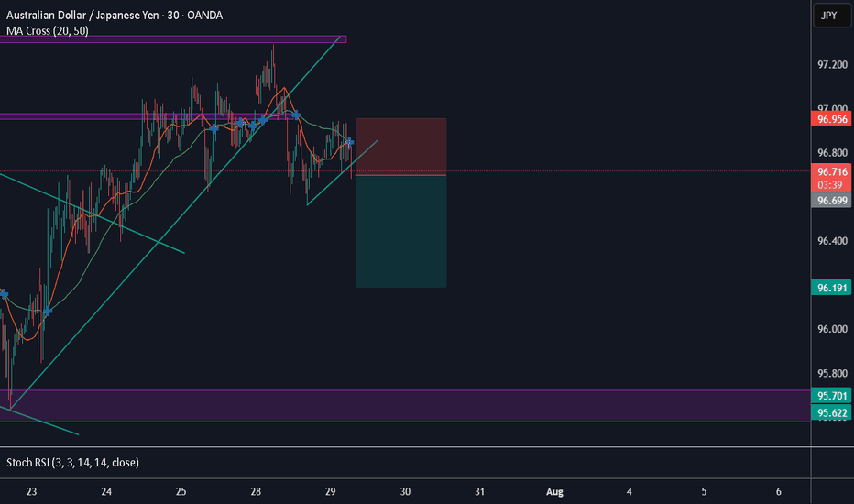The height and width of the screenshot is (504, 854).
Task: Click the Aug label on time axis
Action: 554,491
